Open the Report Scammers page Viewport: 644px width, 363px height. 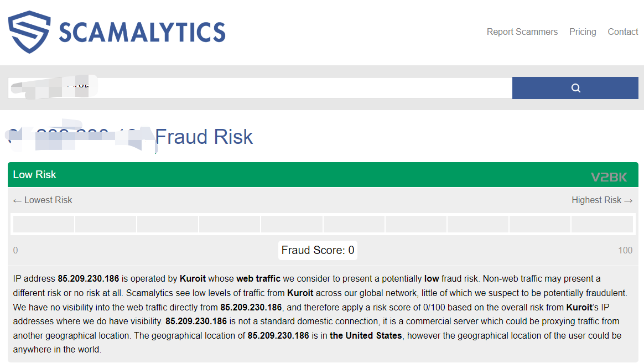point(522,32)
